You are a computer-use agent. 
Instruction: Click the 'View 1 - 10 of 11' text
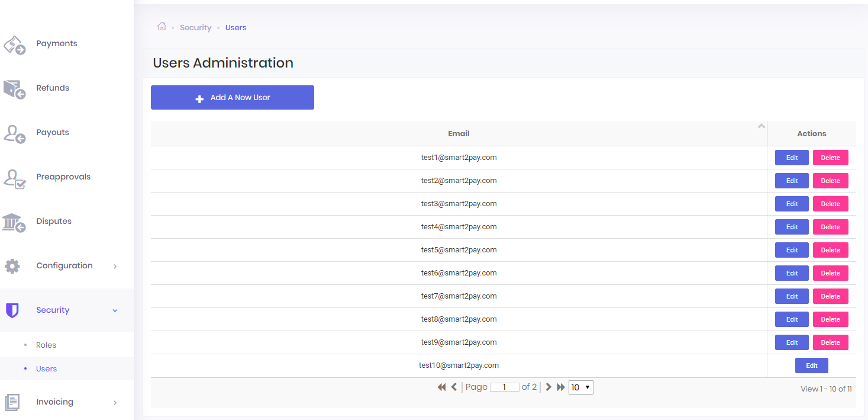click(x=826, y=389)
